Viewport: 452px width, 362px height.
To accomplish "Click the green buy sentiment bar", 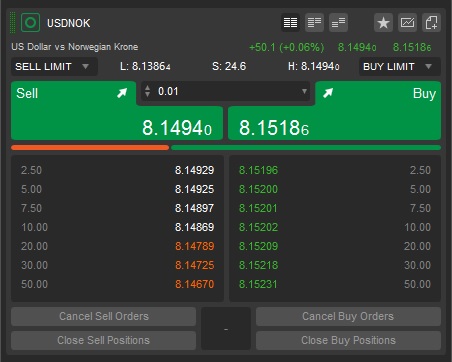I will [306, 147].
